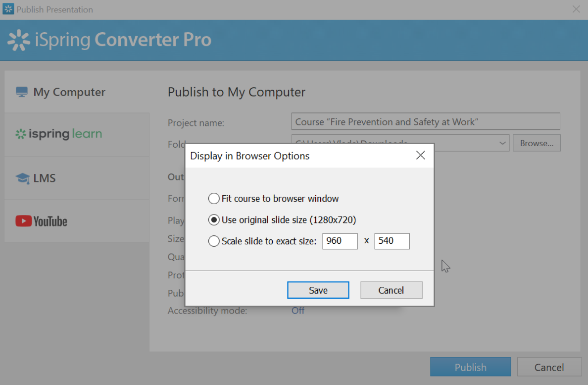588x385 pixels.
Task: Cancel the Display in Browser Options dialog
Action: [391, 290]
